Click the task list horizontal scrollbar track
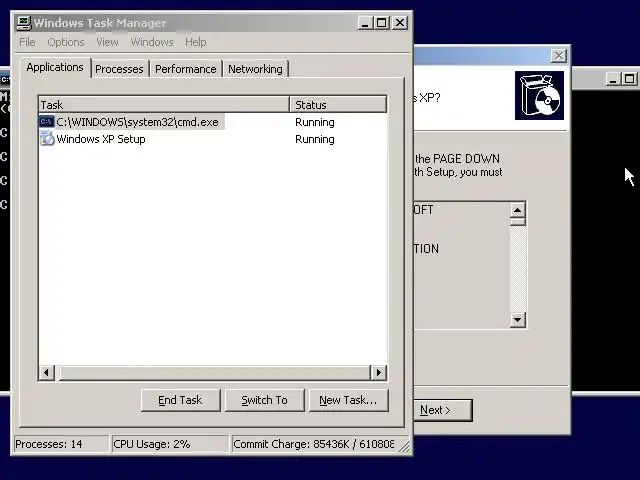The height and width of the screenshot is (480, 640). pos(214,372)
